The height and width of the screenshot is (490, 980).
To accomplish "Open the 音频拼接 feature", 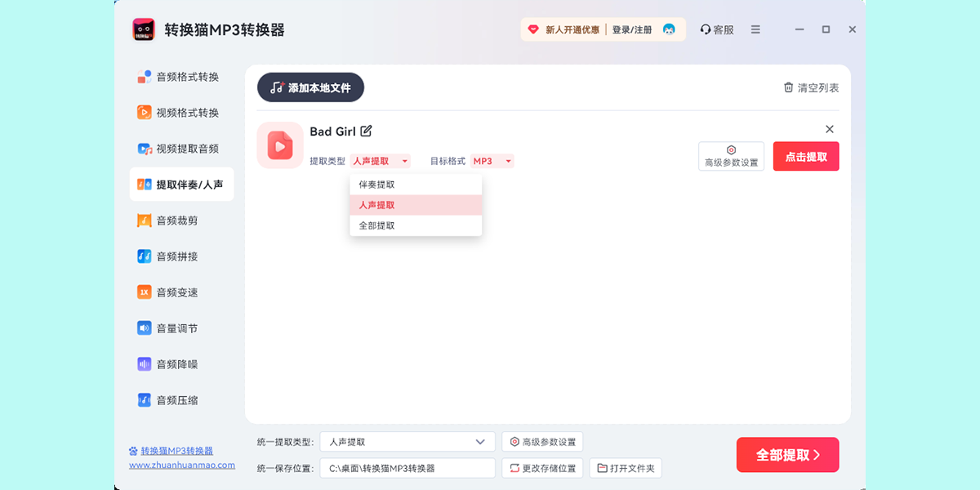I will point(179,256).
